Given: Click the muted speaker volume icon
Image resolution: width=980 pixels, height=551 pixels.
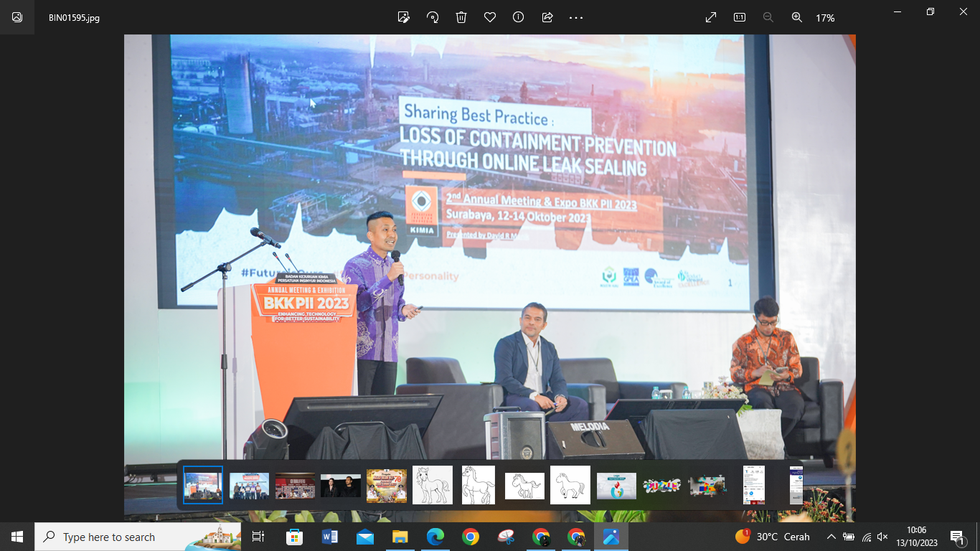Looking at the screenshot, I should 883,537.
